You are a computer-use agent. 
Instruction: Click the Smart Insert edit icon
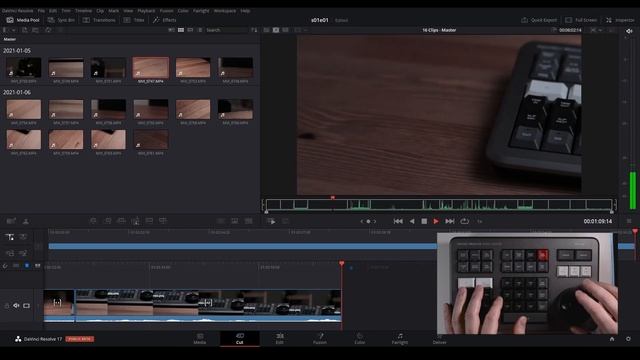[93, 221]
